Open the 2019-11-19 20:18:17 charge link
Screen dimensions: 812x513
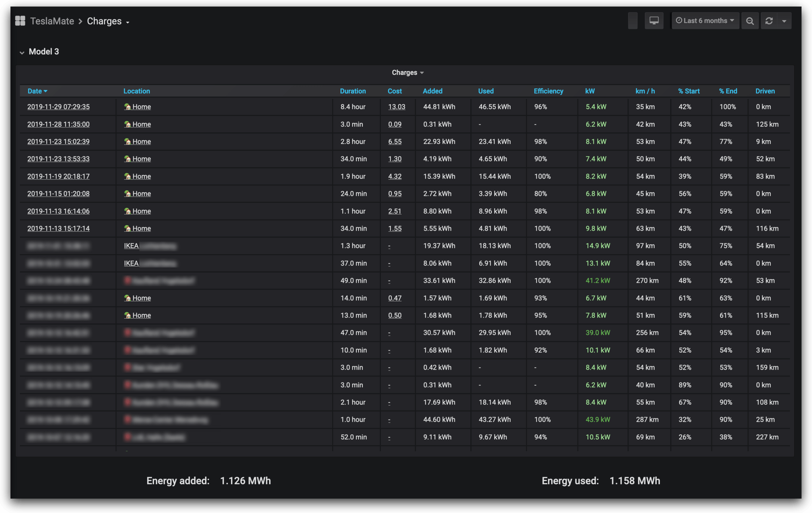(x=58, y=176)
